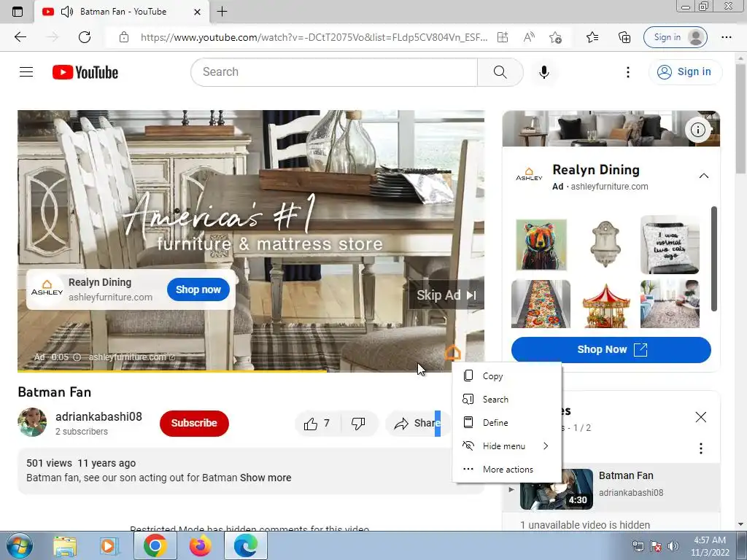
Task: Open adriankabashi08 channel avatar
Action: pyautogui.click(x=32, y=422)
